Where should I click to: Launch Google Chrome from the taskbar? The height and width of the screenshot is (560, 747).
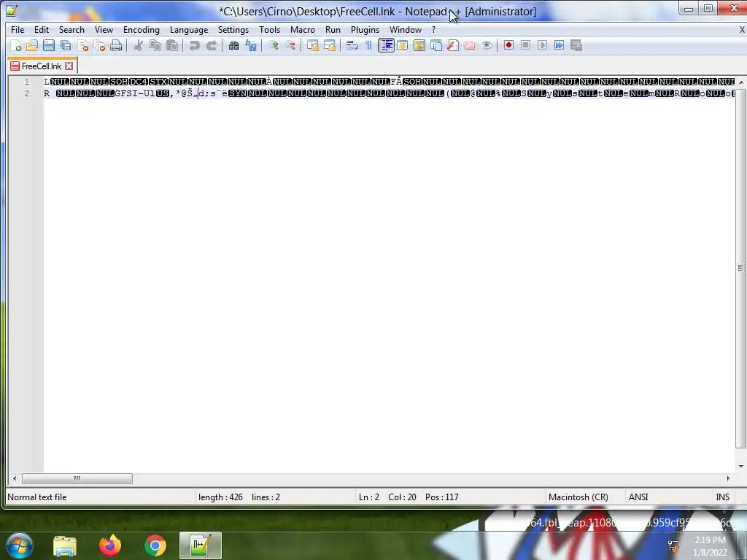(x=155, y=545)
